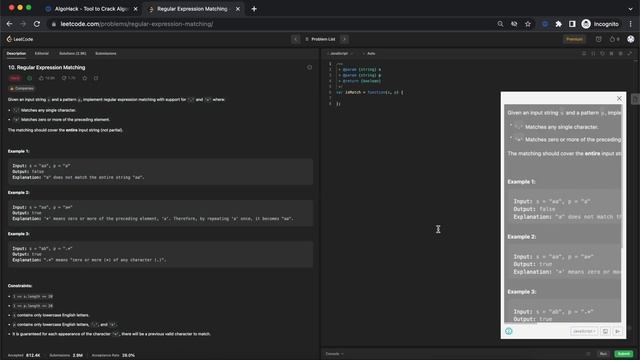Click the format code icon in editor toolbar
640x360 pixels.
[584, 53]
